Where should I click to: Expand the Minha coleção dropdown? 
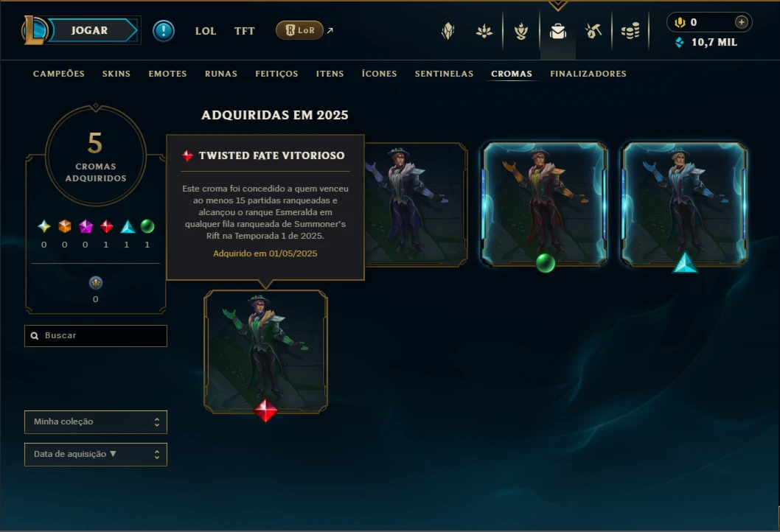pyautogui.click(x=96, y=421)
